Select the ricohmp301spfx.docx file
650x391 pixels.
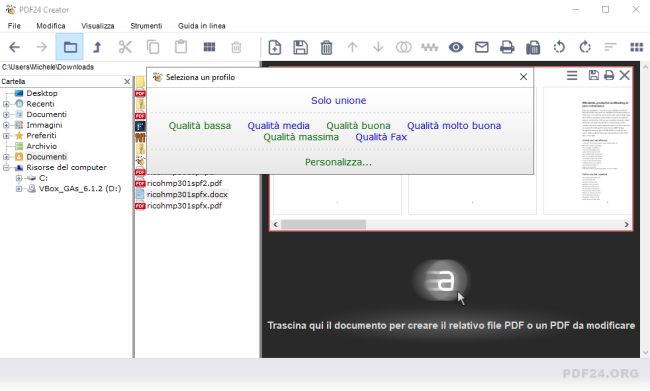pyautogui.click(x=187, y=194)
